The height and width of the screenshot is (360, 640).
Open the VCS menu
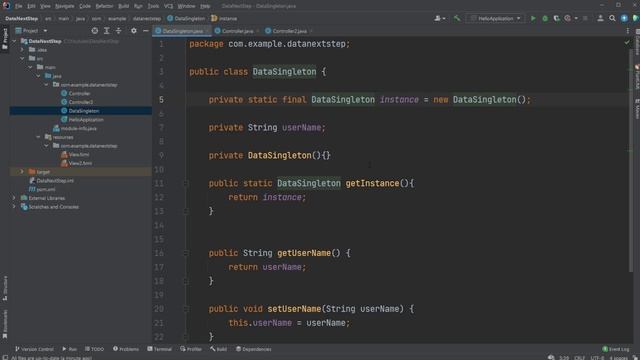point(168,6)
